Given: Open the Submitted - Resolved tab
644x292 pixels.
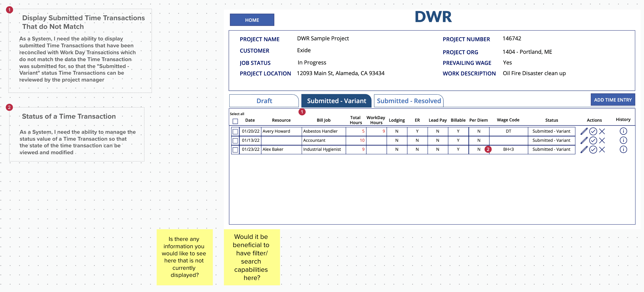Looking at the screenshot, I should pos(408,101).
